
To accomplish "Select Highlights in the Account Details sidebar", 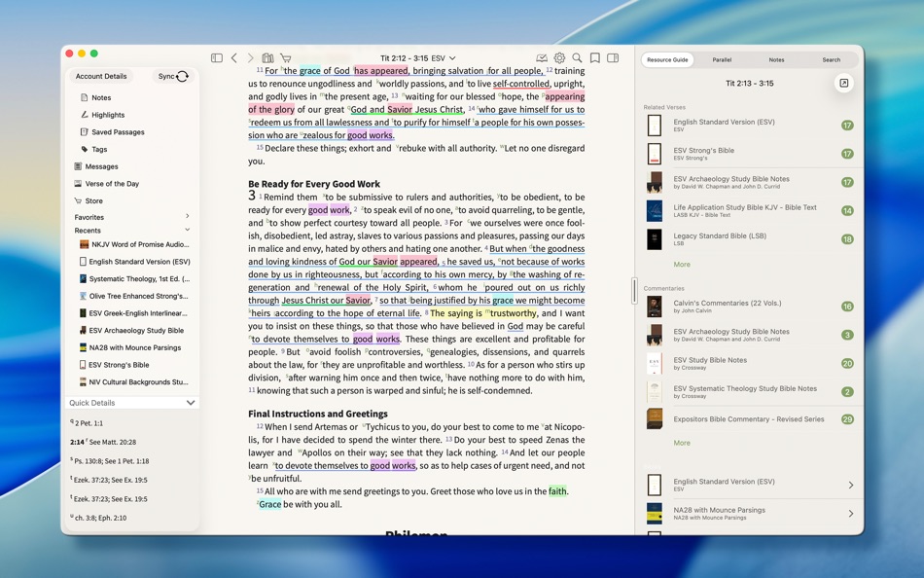I will point(106,117).
